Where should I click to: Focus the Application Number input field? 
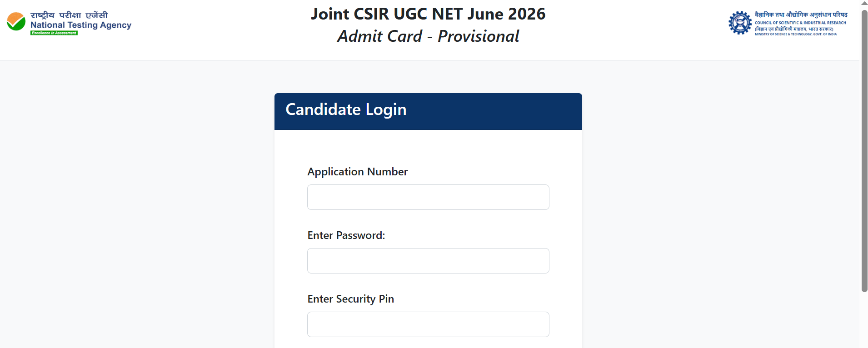[x=428, y=197]
